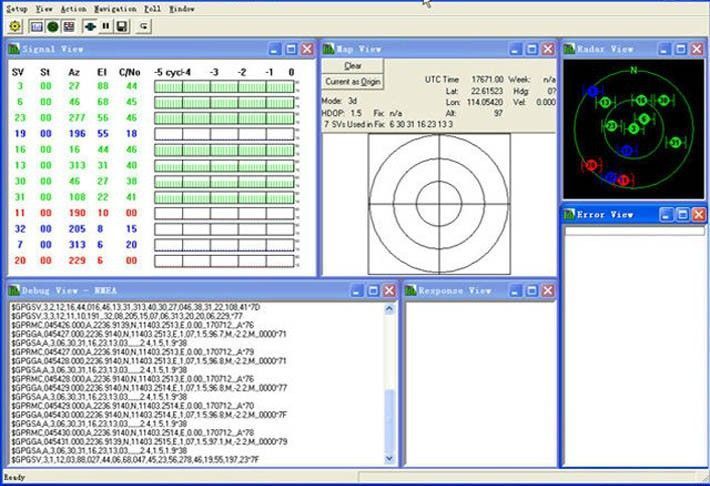Viewport: 710px width, 486px height.
Task: Open the Data Source Setup gear icon
Action: pos(15,26)
